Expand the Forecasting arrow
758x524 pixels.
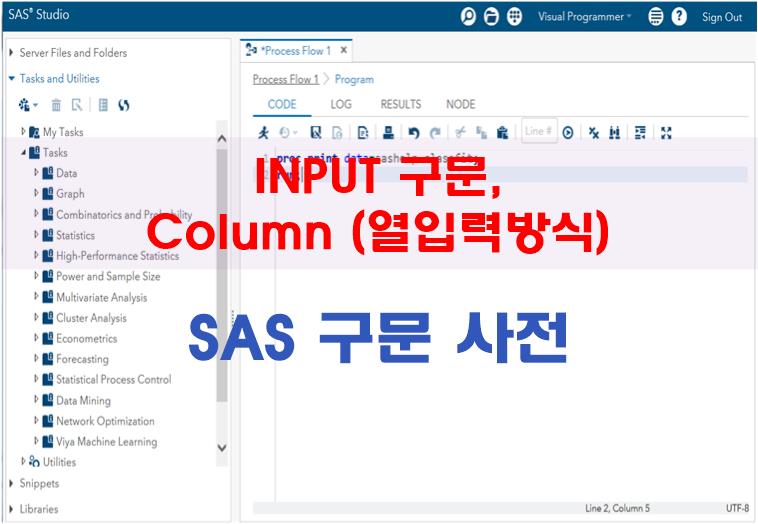[36, 358]
